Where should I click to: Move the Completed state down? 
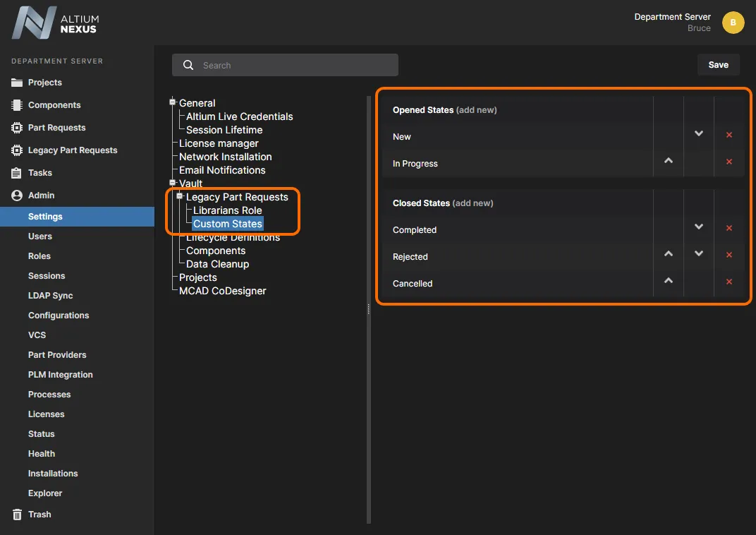(699, 227)
